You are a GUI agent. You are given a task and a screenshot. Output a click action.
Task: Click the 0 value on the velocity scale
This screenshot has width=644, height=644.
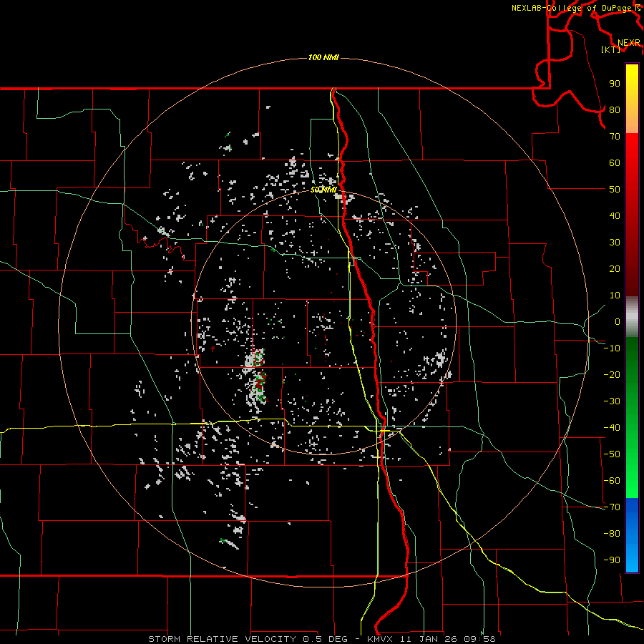click(x=618, y=321)
